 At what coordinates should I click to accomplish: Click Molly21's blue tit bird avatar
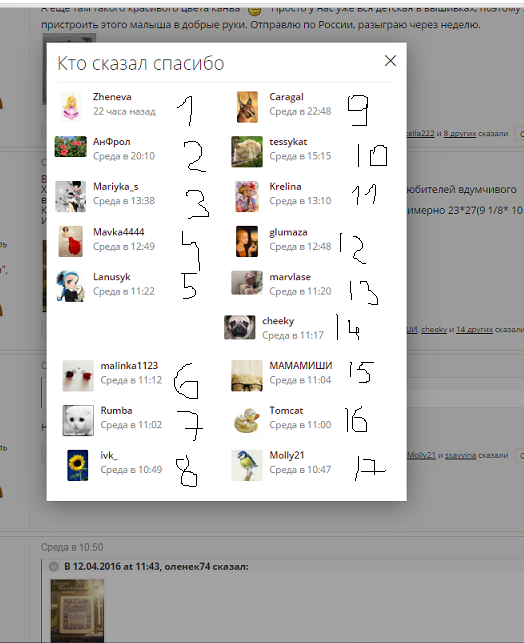247,465
